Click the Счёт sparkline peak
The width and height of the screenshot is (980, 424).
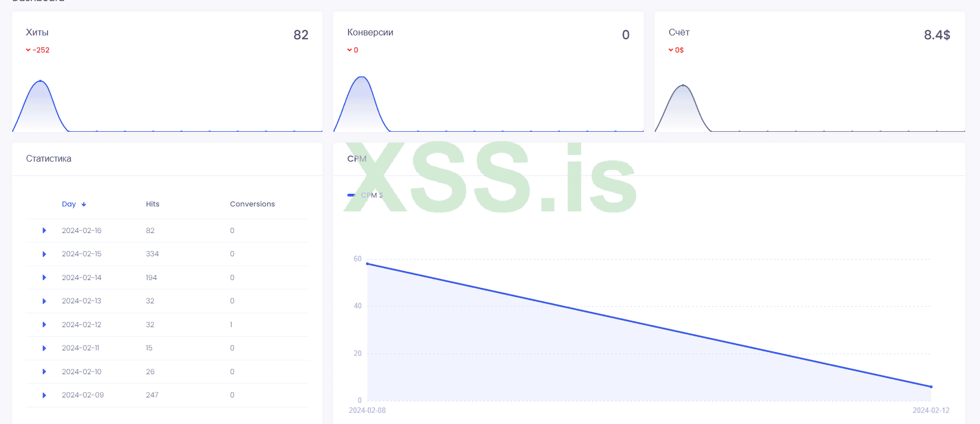coord(683,85)
